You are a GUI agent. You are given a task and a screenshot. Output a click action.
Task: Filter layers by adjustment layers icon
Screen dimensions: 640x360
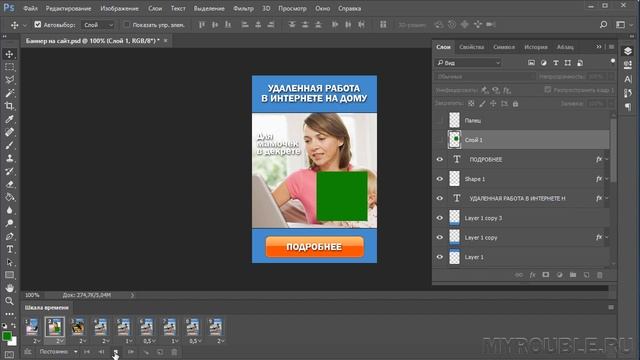tap(543, 63)
